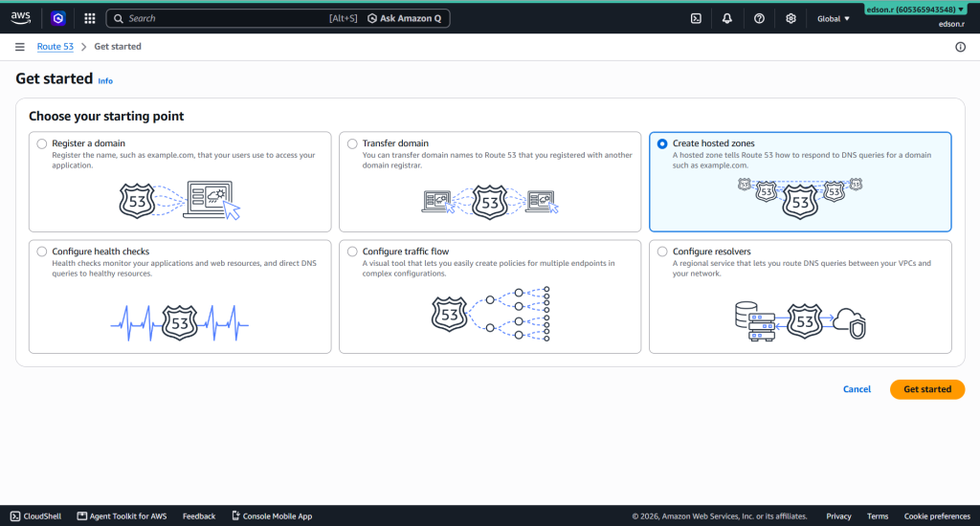
Task: Click the Transfer domain illustration
Action: pyautogui.click(x=490, y=201)
